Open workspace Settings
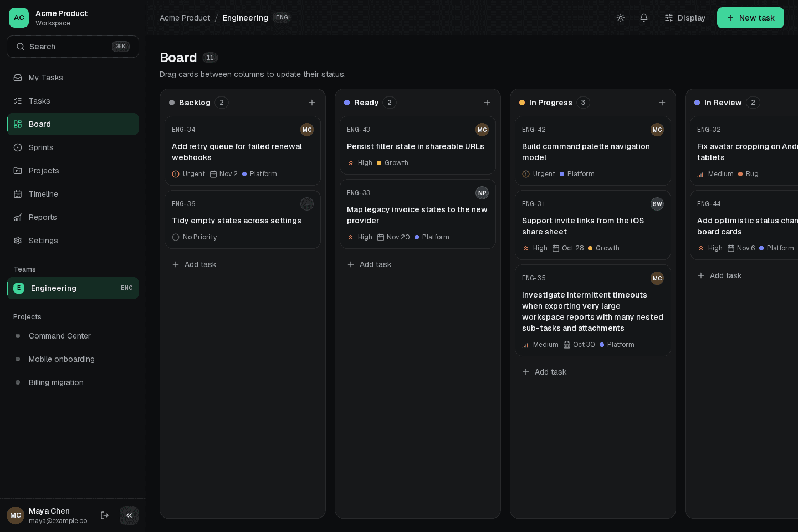 coord(73,241)
